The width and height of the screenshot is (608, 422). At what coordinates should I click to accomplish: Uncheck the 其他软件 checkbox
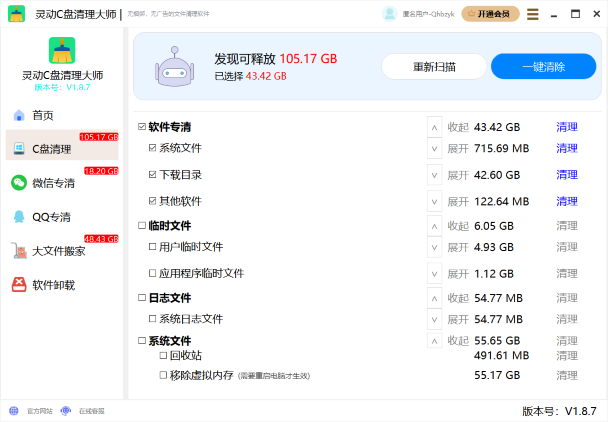152,201
